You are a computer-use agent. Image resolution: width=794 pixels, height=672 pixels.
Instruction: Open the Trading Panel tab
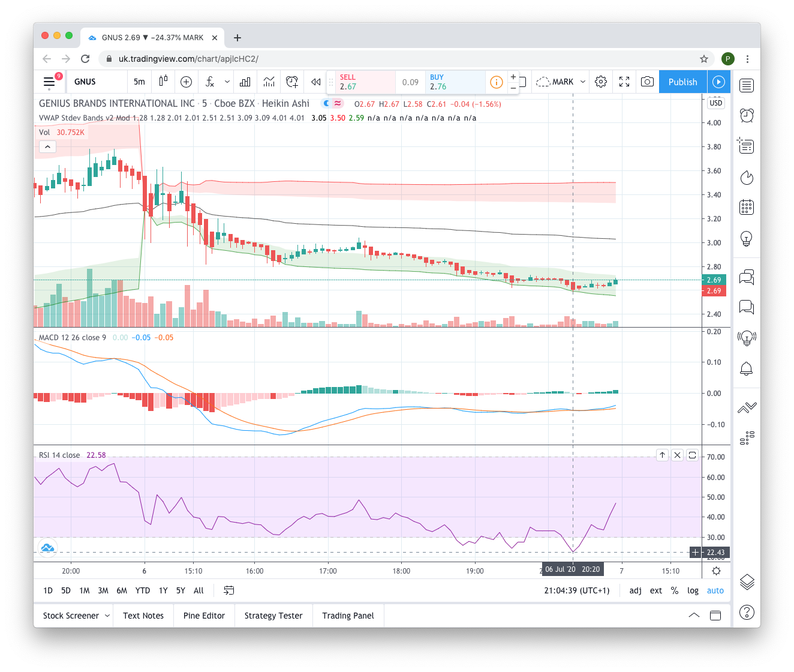348,616
